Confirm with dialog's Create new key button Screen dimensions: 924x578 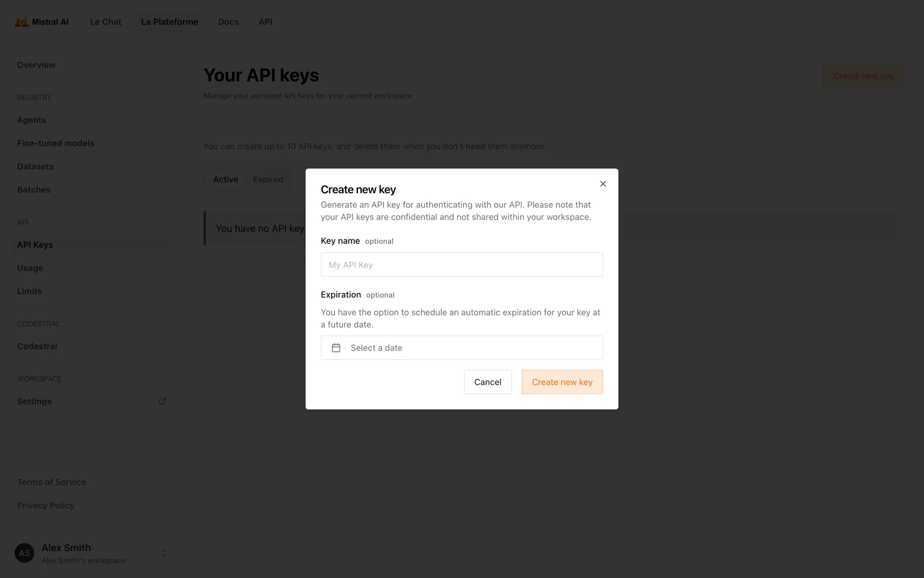(x=562, y=382)
